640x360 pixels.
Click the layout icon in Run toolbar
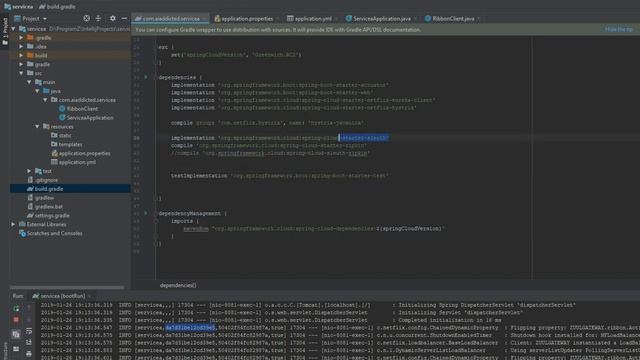click(16, 349)
